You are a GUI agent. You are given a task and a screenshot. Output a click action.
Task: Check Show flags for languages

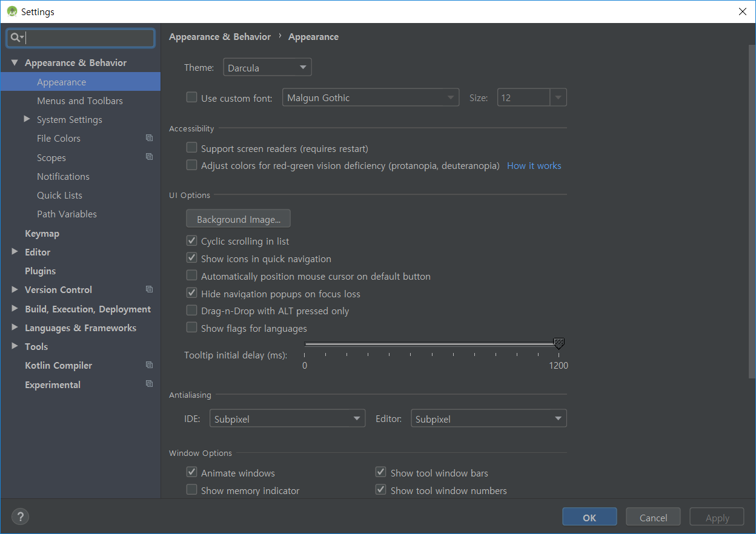(191, 328)
